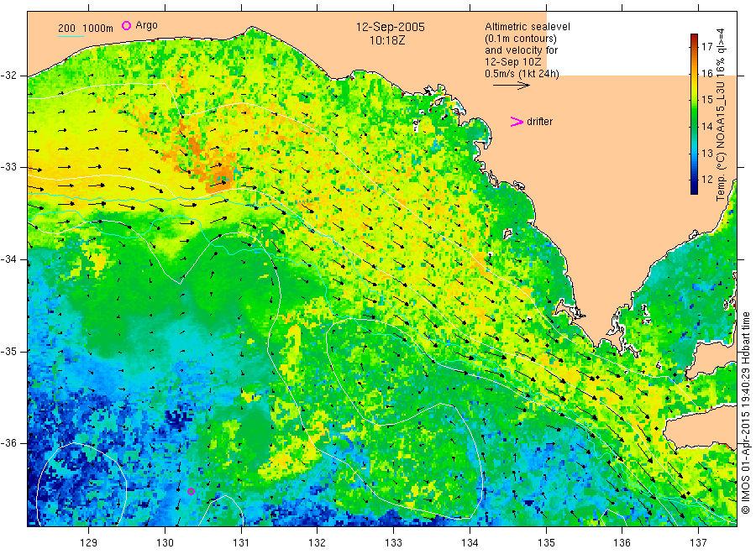Click the '12-Sep-2005' date text
756x554 pixels.
click(390, 27)
